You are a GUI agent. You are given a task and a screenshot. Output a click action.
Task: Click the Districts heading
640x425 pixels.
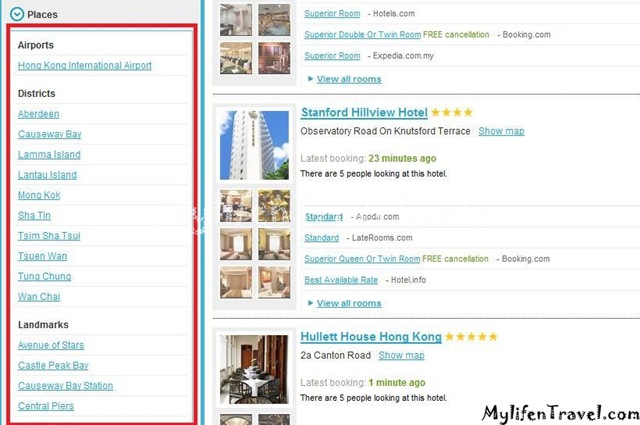pos(36,93)
